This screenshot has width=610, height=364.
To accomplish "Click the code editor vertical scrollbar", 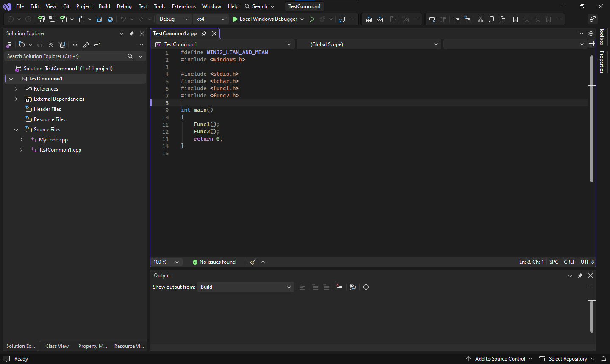I will click(592, 119).
